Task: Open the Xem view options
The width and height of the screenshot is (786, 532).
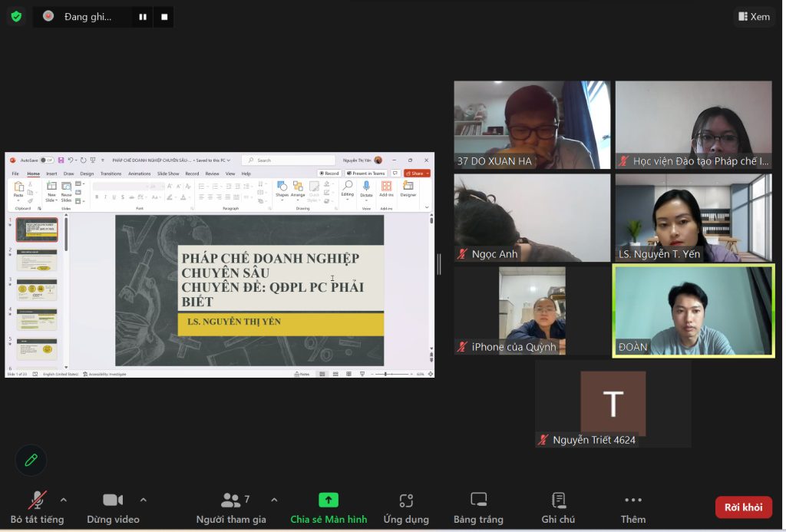Action: point(754,16)
